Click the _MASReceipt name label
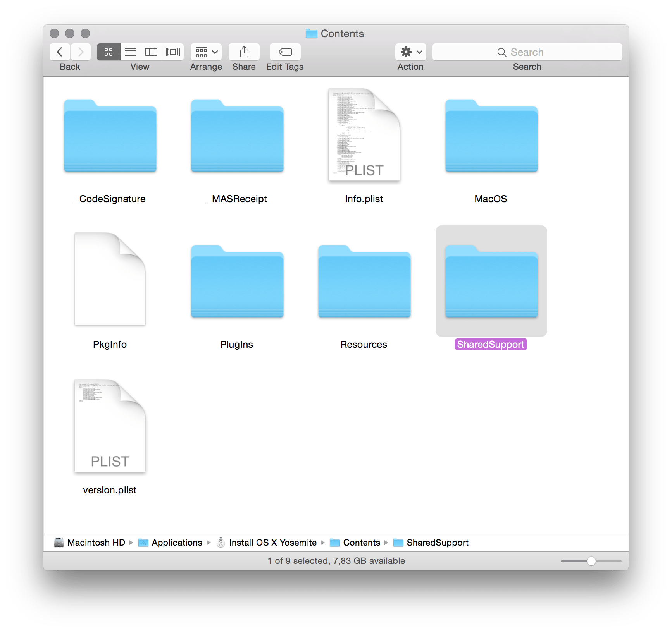672x632 pixels. point(237,199)
